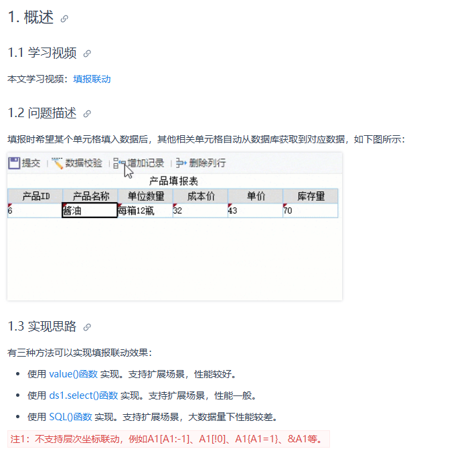The width and height of the screenshot is (476, 451).
Task: Click the 增加记录 toolbar button
Action: point(139,163)
